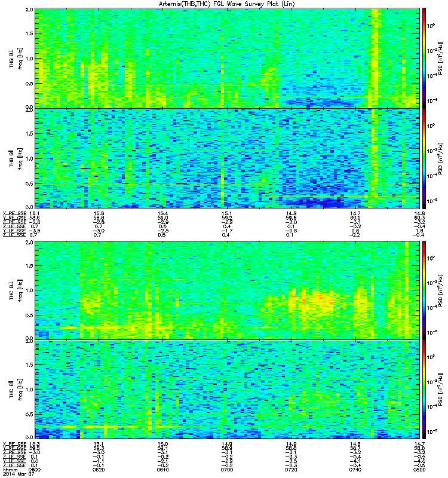Select the THC B∥ freq [Hz] axis label
Screen dimensions: 448x478
pos(16,390)
